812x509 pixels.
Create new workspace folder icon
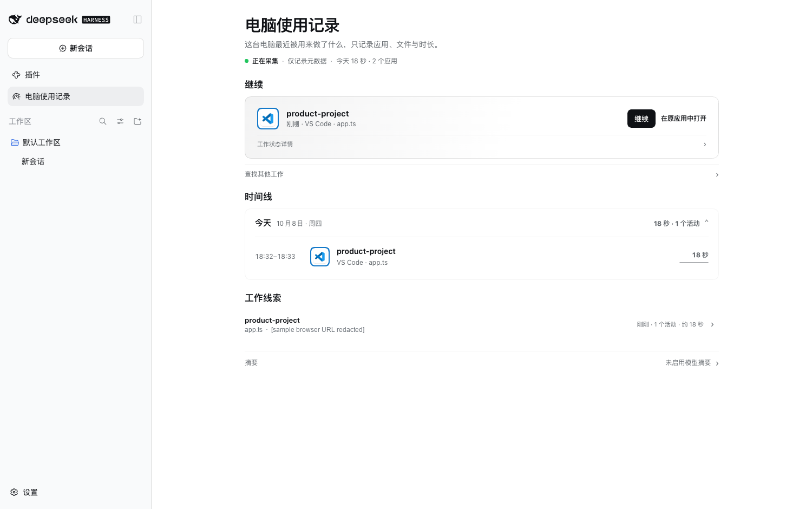point(137,121)
